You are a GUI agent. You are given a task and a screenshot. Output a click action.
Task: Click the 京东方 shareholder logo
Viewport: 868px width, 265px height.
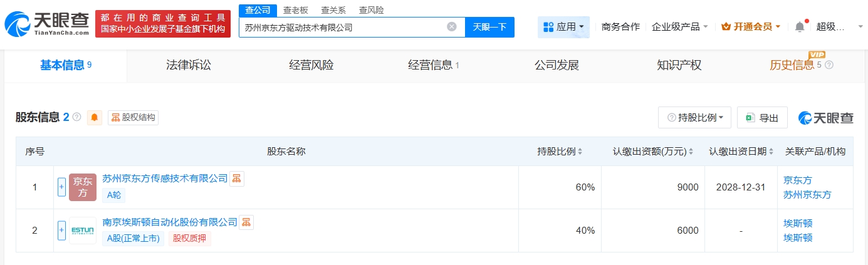coord(83,187)
